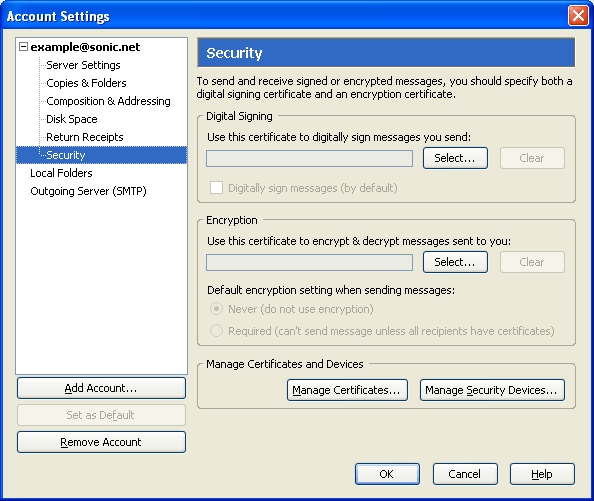Select an encryption certificate
Image resolution: width=594 pixels, height=501 pixels.
click(455, 262)
